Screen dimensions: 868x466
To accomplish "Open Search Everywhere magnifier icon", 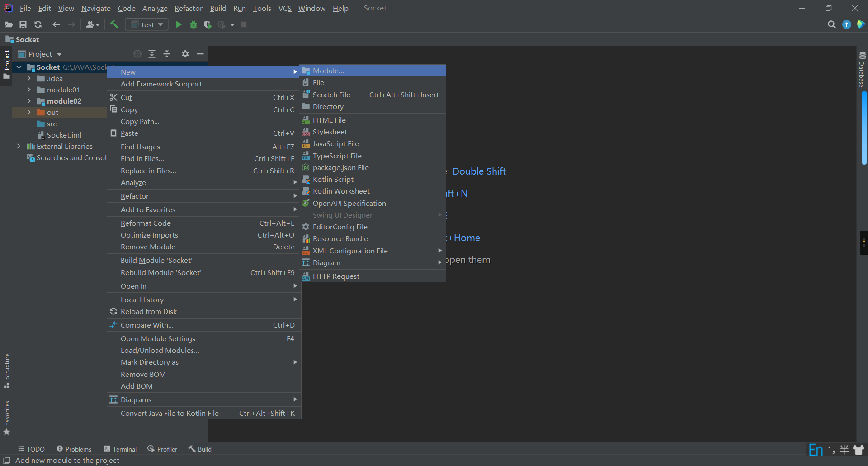I will pyautogui.click(x=831, y=24).
